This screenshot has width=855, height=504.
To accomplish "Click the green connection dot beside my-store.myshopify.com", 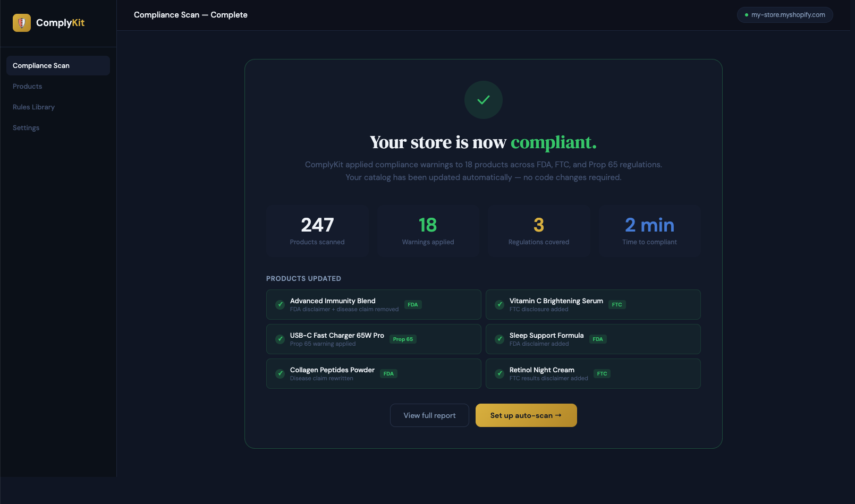I will [x=746, y=15].
